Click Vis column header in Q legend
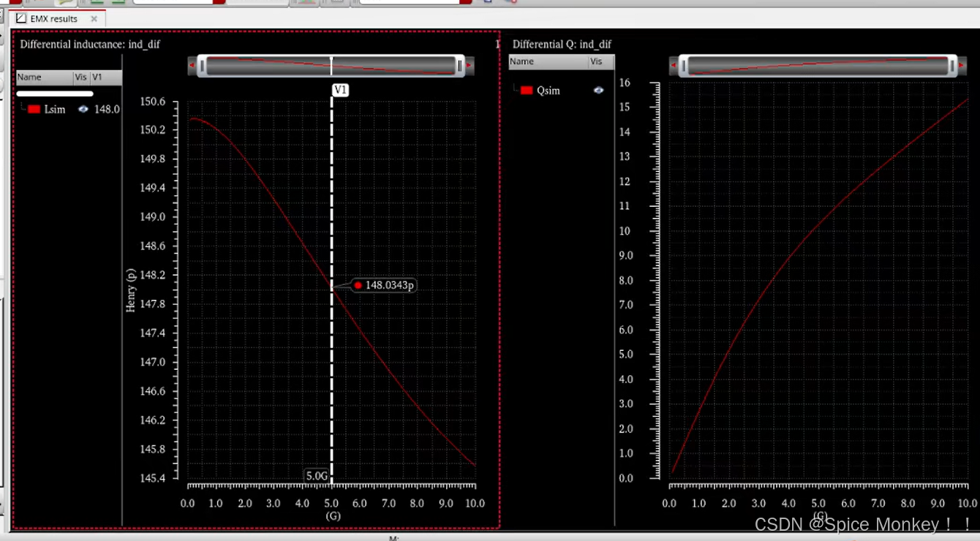Viewport: 980px width, 541px height. point(601,61)
